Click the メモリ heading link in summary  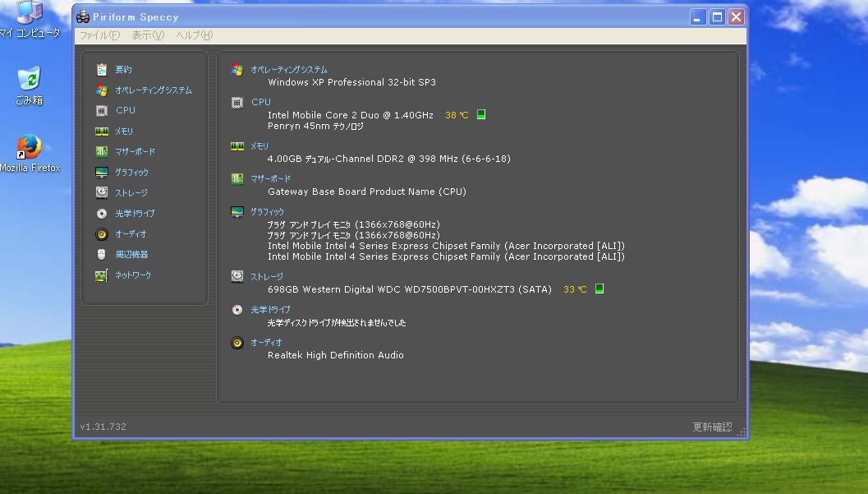(259, 146)
